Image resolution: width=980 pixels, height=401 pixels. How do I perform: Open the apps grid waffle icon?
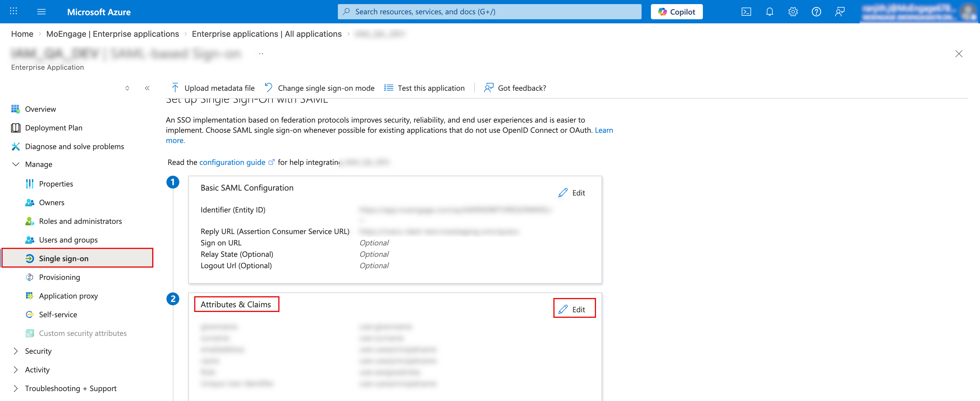coord(14,11)
